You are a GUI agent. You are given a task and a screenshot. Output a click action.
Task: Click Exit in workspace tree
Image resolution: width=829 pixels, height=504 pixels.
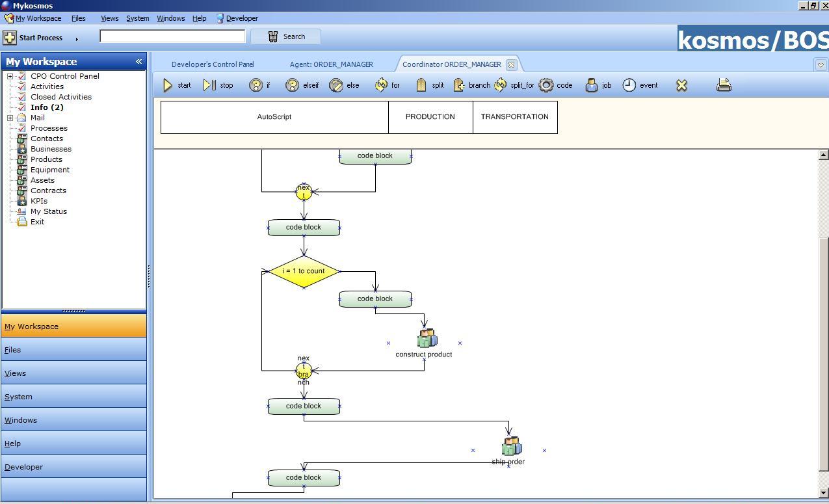tap(37, 222)
